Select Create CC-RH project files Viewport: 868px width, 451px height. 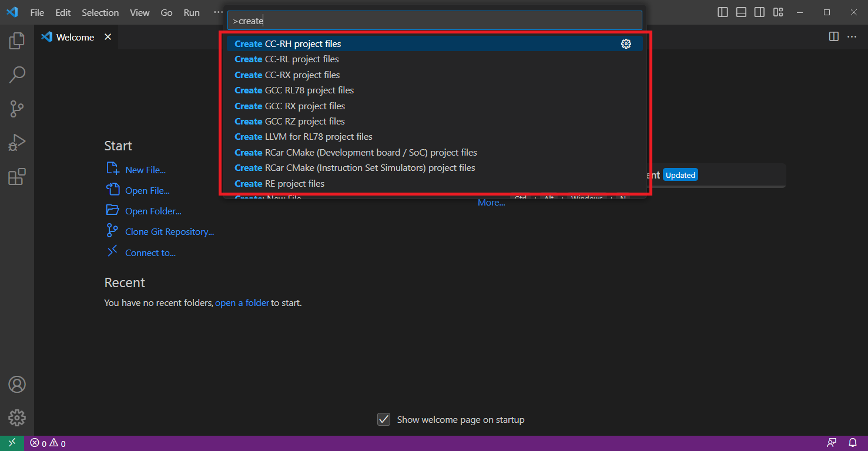[434, 43]
